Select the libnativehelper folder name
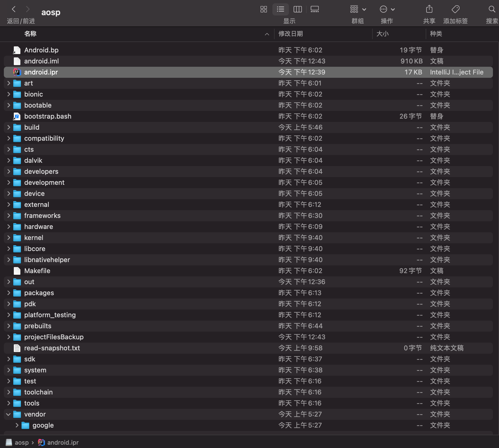This screenshot has width=499, height=448. (x=47, y=260)
